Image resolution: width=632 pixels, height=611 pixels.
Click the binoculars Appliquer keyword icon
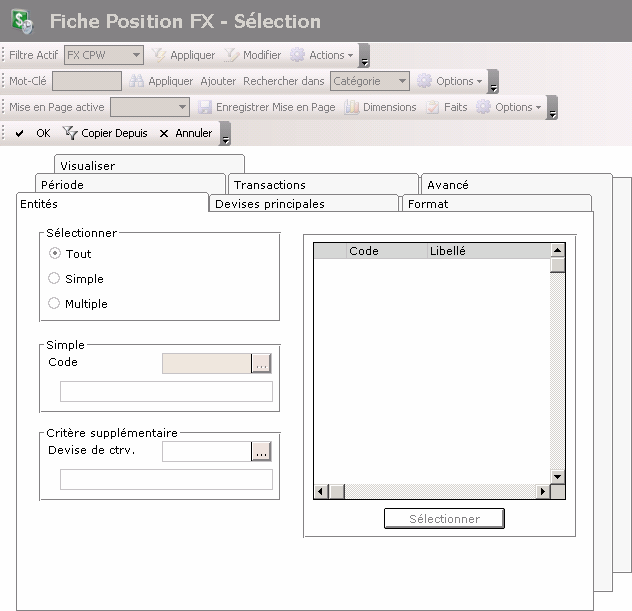pos(137,81)
